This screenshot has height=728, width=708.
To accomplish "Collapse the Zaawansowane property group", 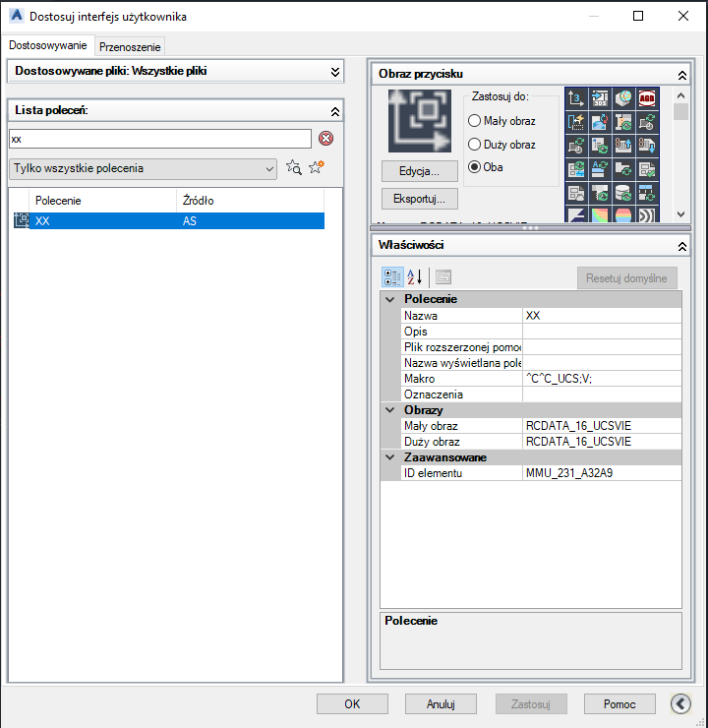I will (390, 457).
